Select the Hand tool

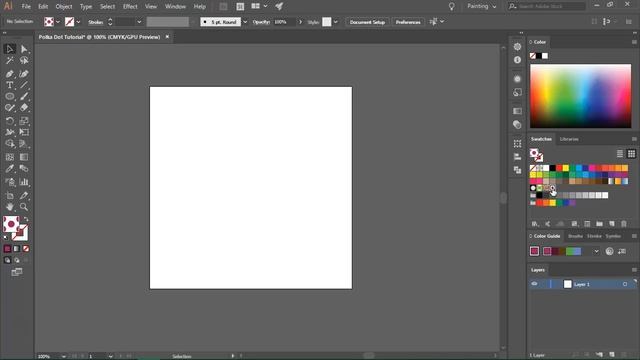9,207
